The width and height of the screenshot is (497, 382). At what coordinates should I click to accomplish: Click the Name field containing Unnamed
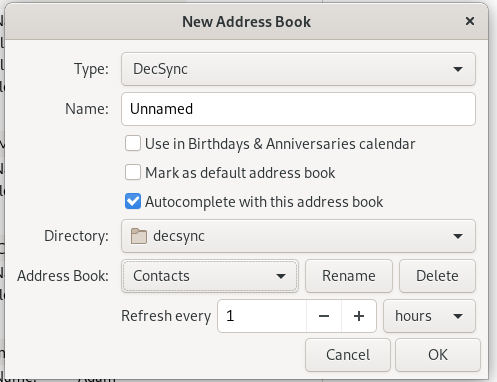[298, 109]
